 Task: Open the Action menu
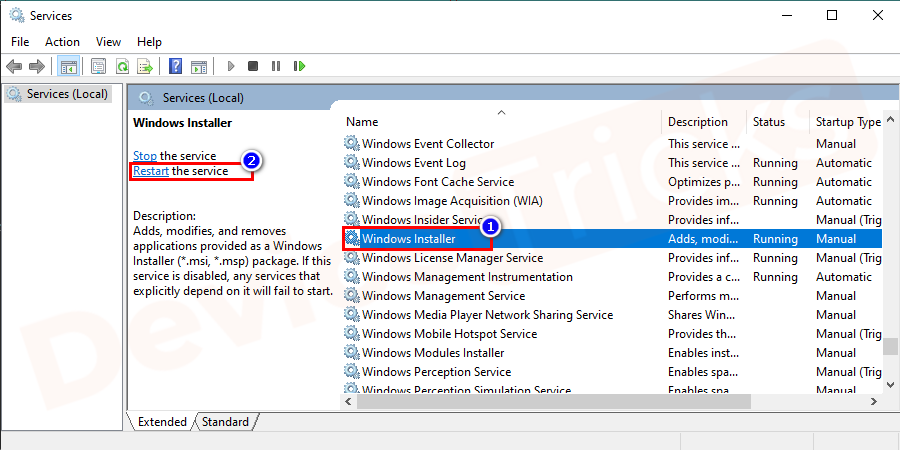tap(63, 42)
